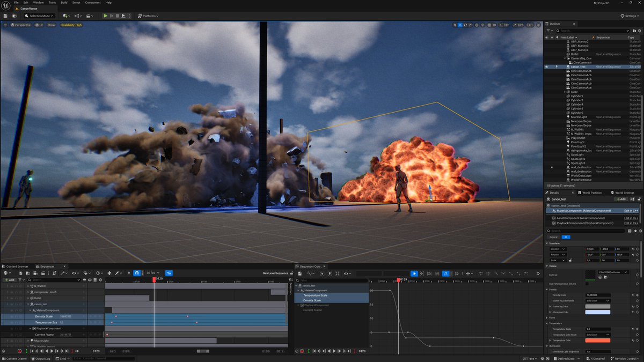Click Temperature Color orange swatch
Screen dimensions: 644x362
click(598, 340)
